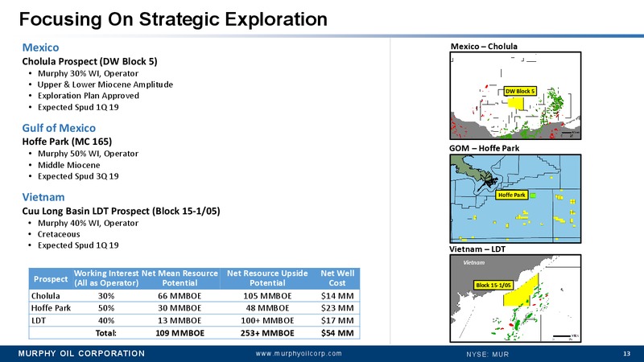Select the blue Vietnam section heading
The height and width of the screenshot is (362, 644).
43,197
